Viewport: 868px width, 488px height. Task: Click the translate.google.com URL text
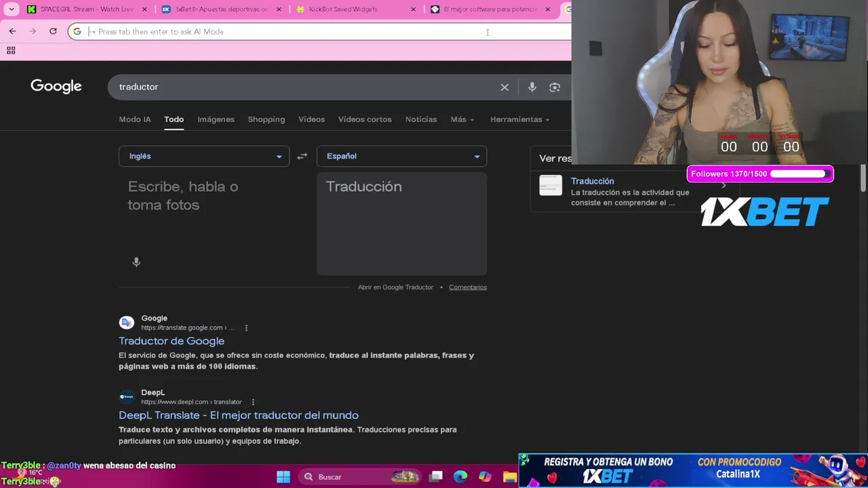(187, 328)
